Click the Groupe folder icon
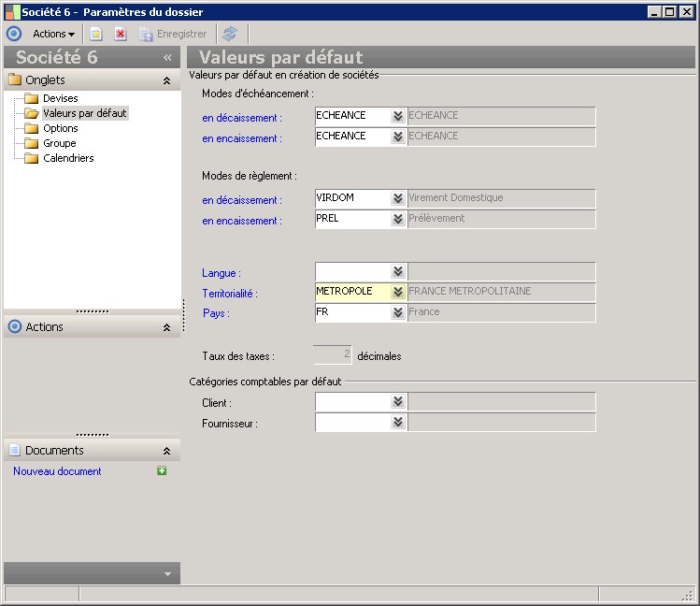The width and height of the screenshot is (700, 606). (x=31, y=143)
